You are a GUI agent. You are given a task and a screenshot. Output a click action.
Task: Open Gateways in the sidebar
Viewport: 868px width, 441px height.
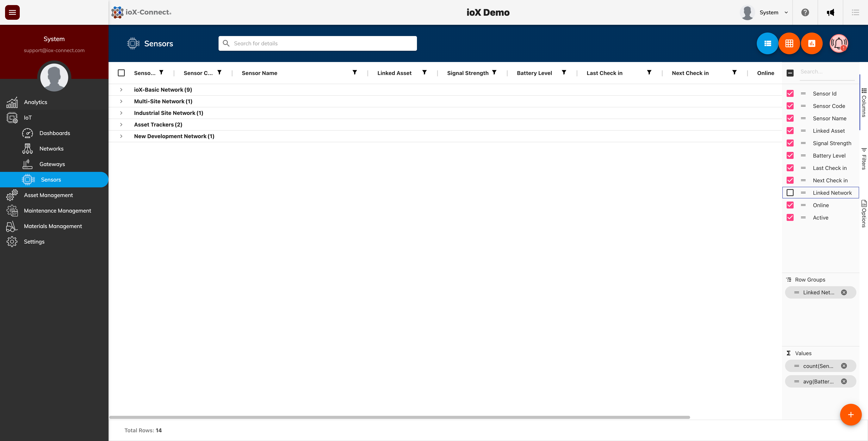pyautogui.click(x=52, y=164)
